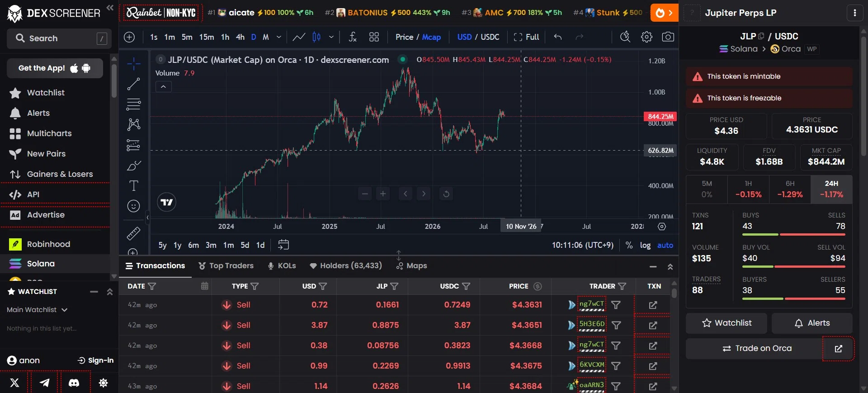Open the Holders tab
This screenshot has width=868, height=393.
click(346, 266)
